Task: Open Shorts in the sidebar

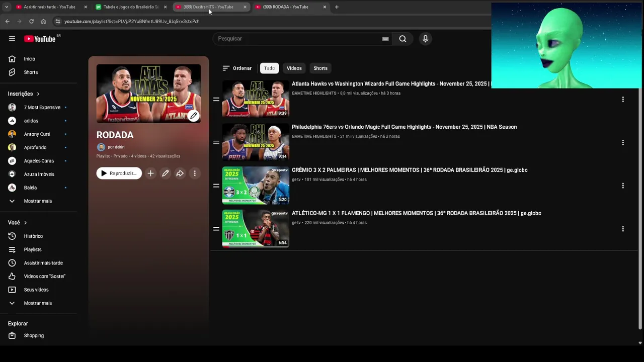Action: (30, 72)
